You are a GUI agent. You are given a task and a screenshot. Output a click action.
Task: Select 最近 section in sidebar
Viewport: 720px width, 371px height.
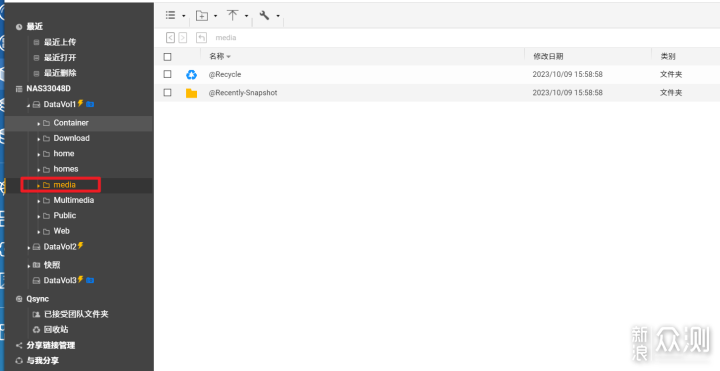pos(34,27)
